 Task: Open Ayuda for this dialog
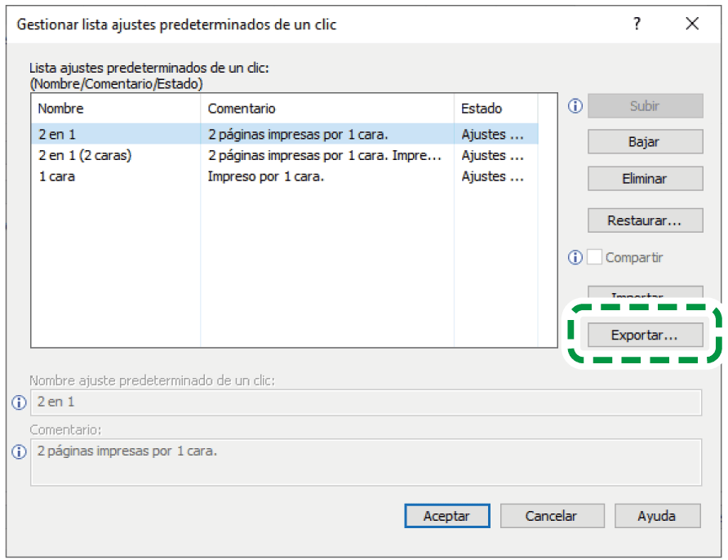pos(657,516)
